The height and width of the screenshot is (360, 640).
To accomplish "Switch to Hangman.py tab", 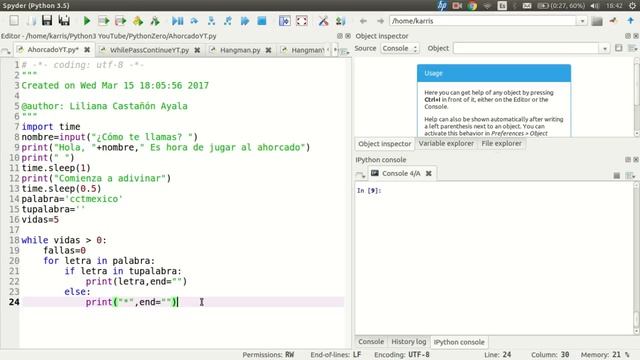I will point(240,50).
